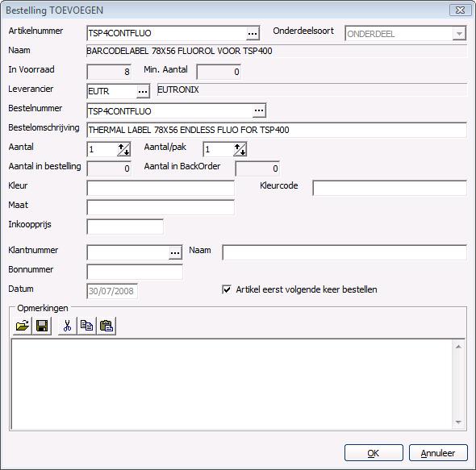Toggle 'Artikel eerst volgende keer bestellen' checkbox
The image size is (476, 470).
pyautogui.click(x=227, y=289)
